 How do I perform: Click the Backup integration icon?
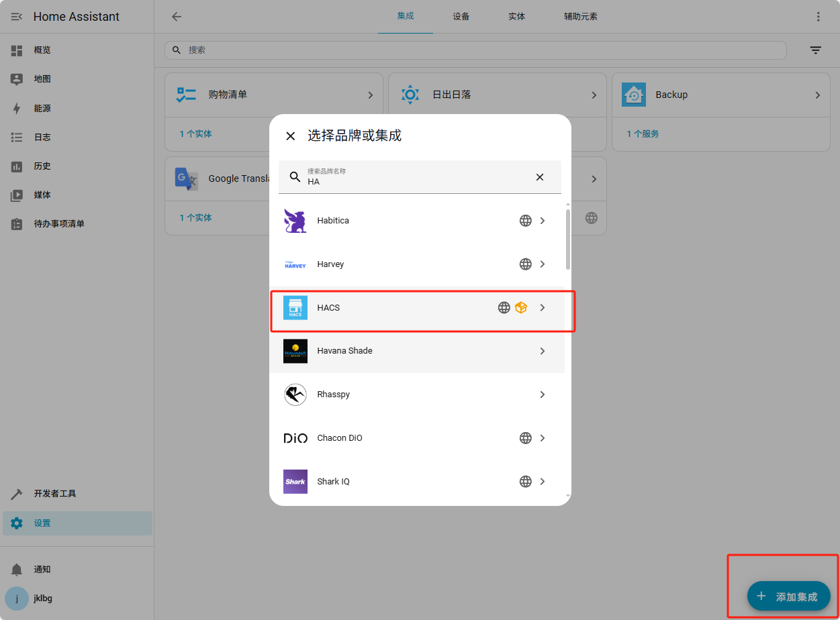pyautogui.click(x=634, y=95)
